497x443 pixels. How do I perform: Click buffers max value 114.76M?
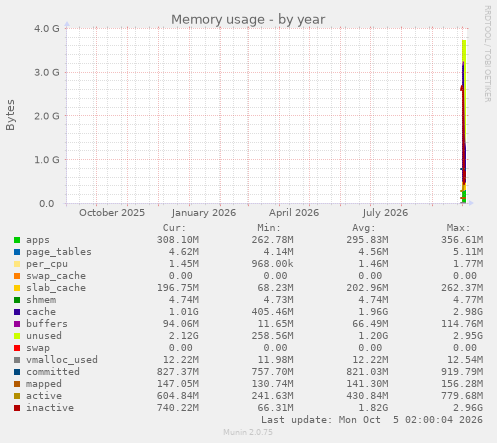pos(462,324)
